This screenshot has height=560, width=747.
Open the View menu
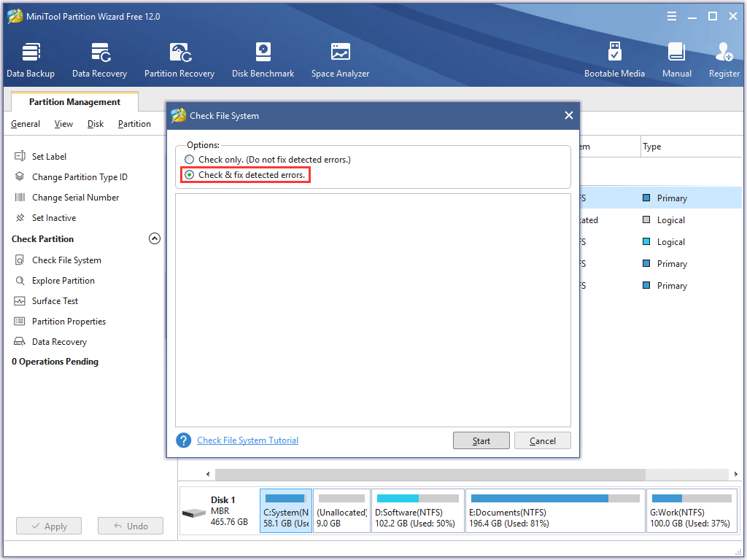[63, 124]
